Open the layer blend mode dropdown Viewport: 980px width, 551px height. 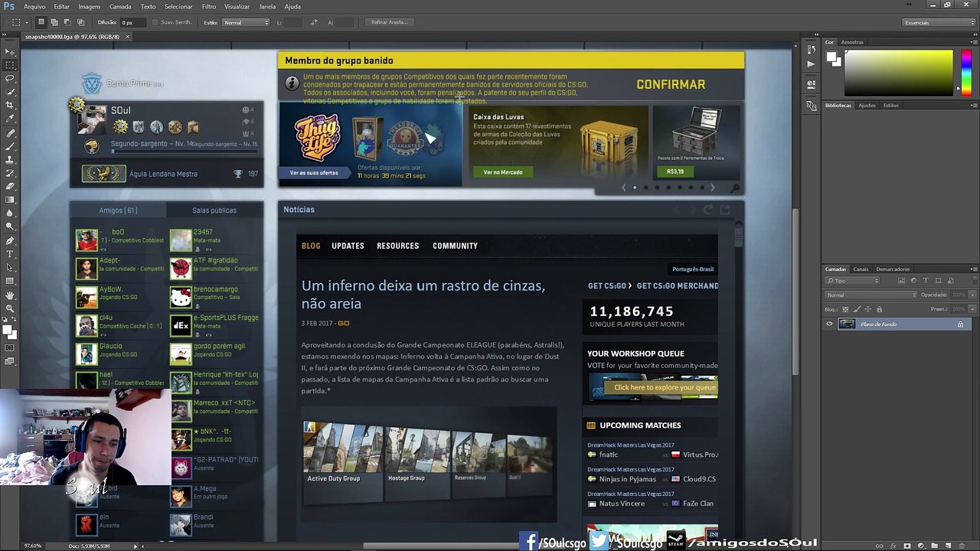click(871, 295)
